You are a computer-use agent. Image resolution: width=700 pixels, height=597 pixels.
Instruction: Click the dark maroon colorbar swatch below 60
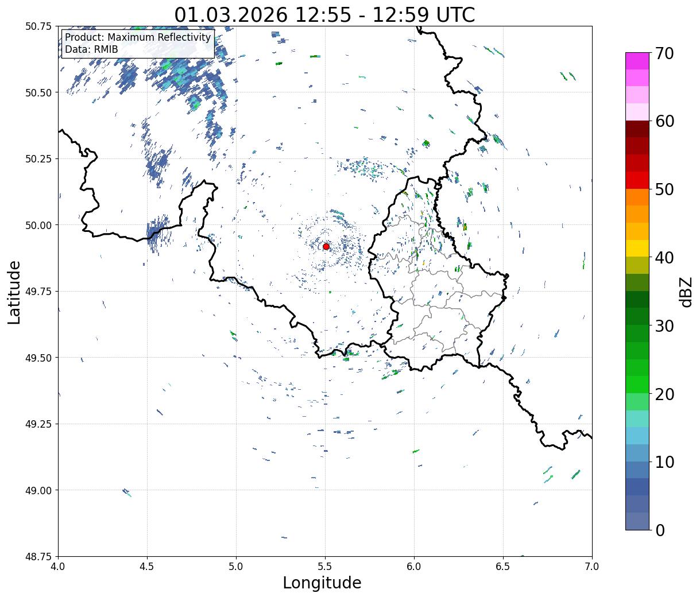point(637,129)
